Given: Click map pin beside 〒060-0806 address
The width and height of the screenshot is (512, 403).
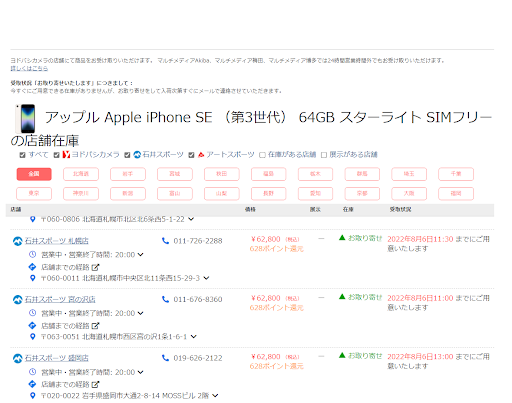Looking at the screenshot, I should click(x=32, y=219).
